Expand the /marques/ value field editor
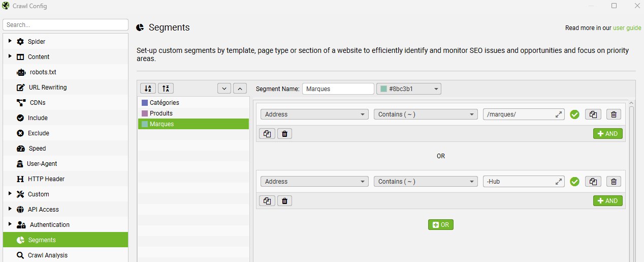The width and height of the screenshot is (644, 262). (x=559, y=114)
